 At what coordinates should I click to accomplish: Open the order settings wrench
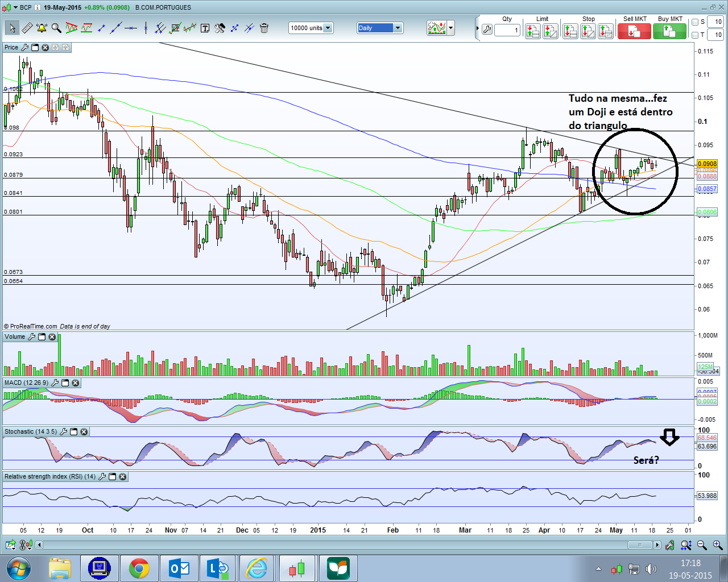pyautogui.click(x=487, y=30)
